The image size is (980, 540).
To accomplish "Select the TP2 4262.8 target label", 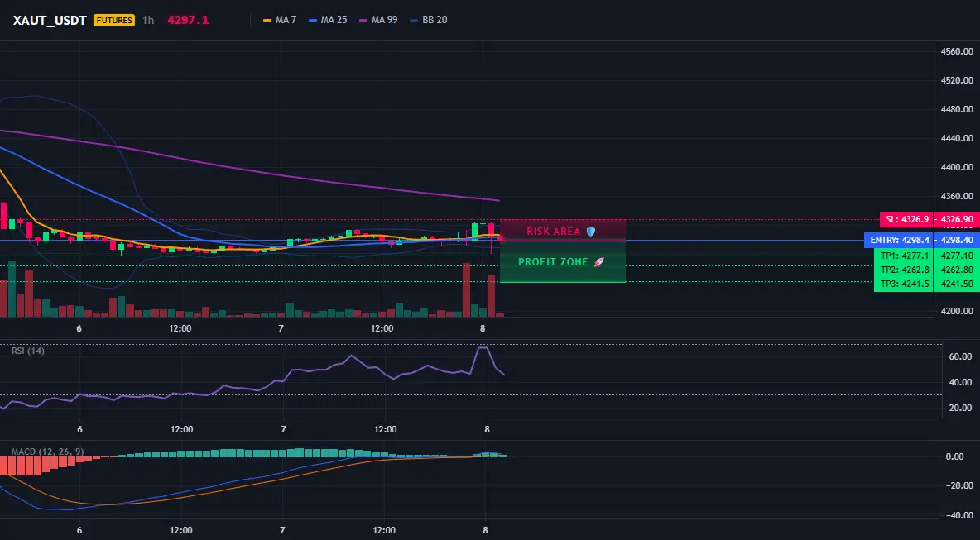I will coord(926,270).
